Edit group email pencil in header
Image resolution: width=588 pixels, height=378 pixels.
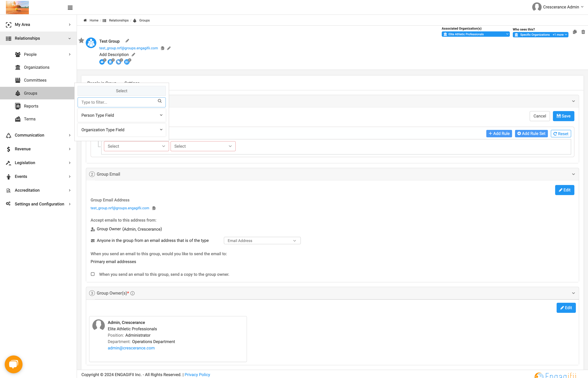pos(169,48)
